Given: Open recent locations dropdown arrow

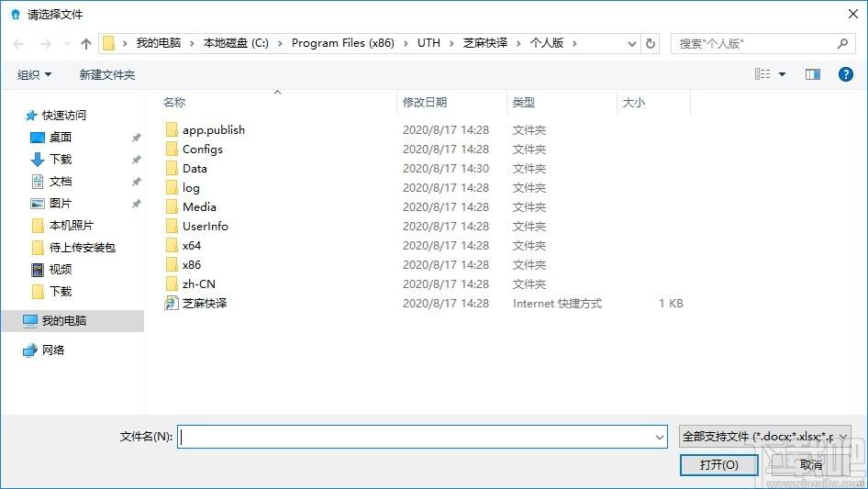Looking at the screenshot, I should (x=67, y=44).
